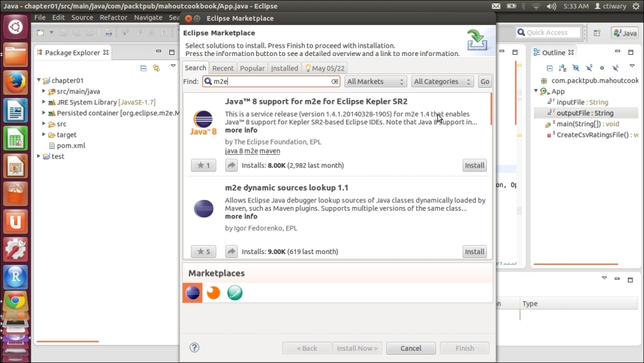Open the May 05/22 news tab
Image resolution: width=644 pixels, height=363 pixels.
[325, 68]
